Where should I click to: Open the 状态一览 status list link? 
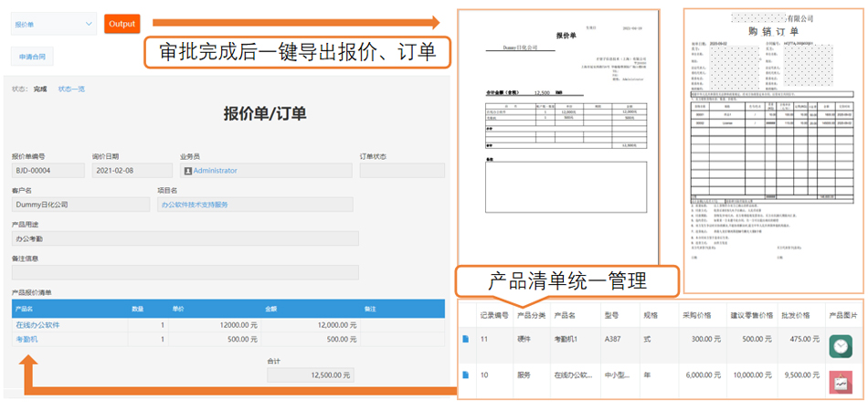[71, 90]
